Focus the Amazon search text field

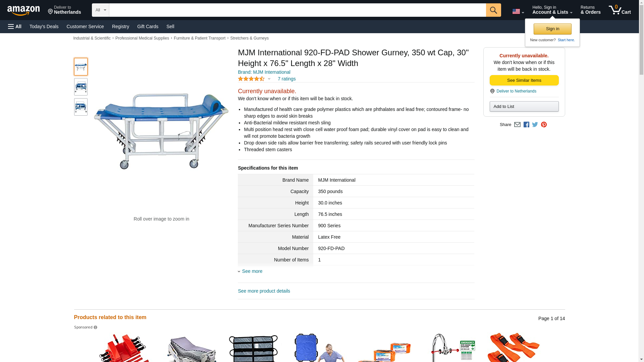click(x=298, y=10)
